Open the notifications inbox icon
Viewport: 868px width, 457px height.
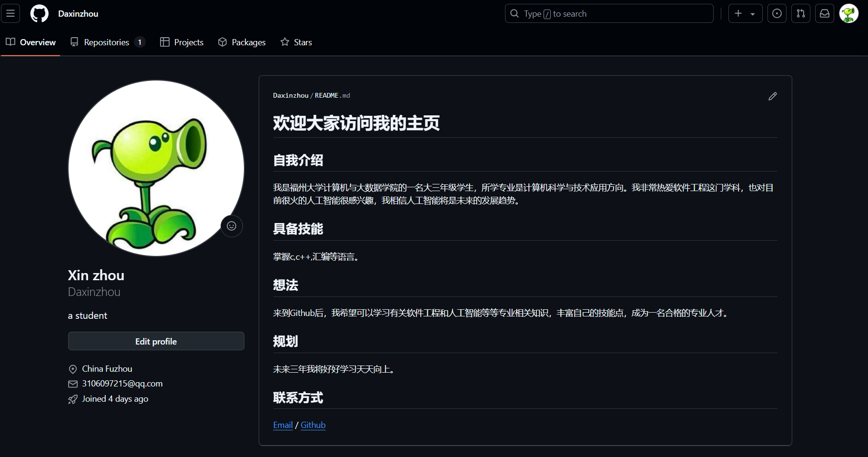(x=825, y=14)
